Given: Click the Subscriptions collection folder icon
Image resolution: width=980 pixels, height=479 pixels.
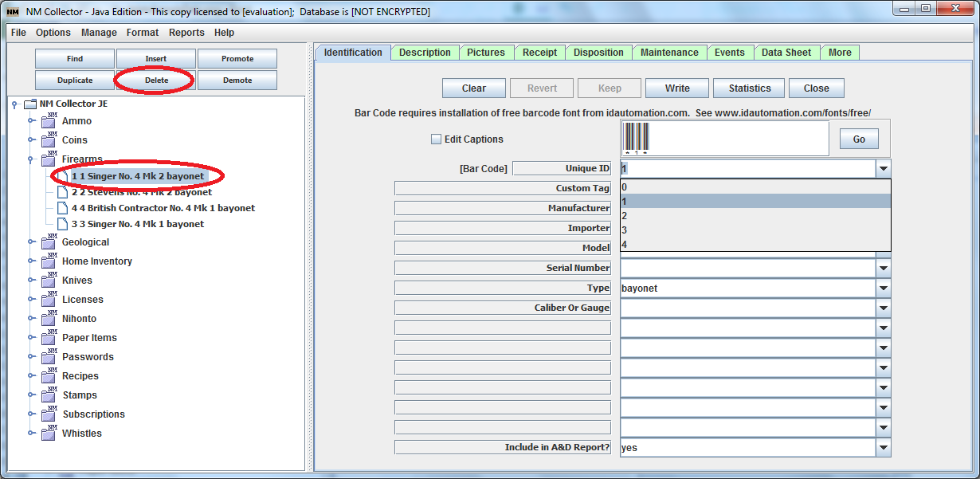Looking at the screenshot, I should (x=47, y=414).
